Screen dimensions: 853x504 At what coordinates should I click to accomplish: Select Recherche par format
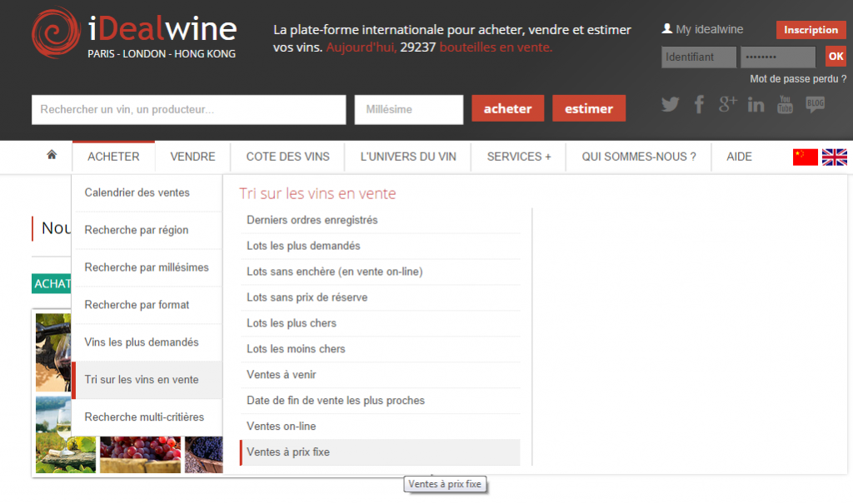coord(147,305)
